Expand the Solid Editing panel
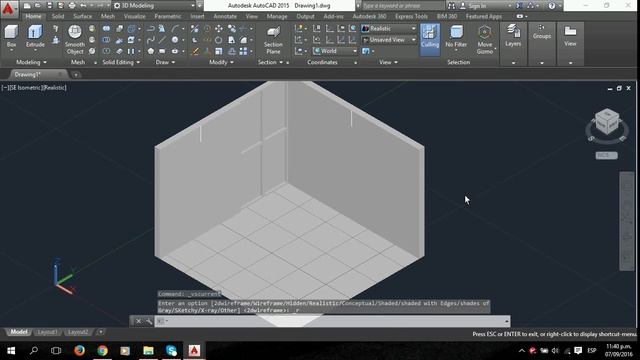 [x=121, y=62]
